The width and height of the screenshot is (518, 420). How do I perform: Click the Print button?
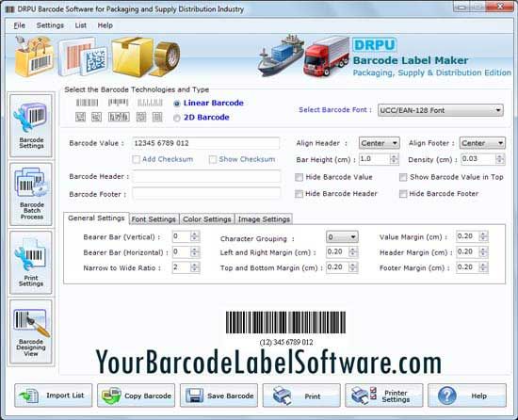pos(301,396)
